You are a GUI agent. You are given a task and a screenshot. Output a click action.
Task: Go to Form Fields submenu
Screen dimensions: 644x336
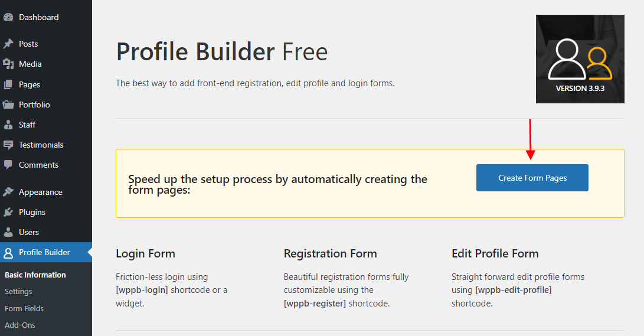24,308
